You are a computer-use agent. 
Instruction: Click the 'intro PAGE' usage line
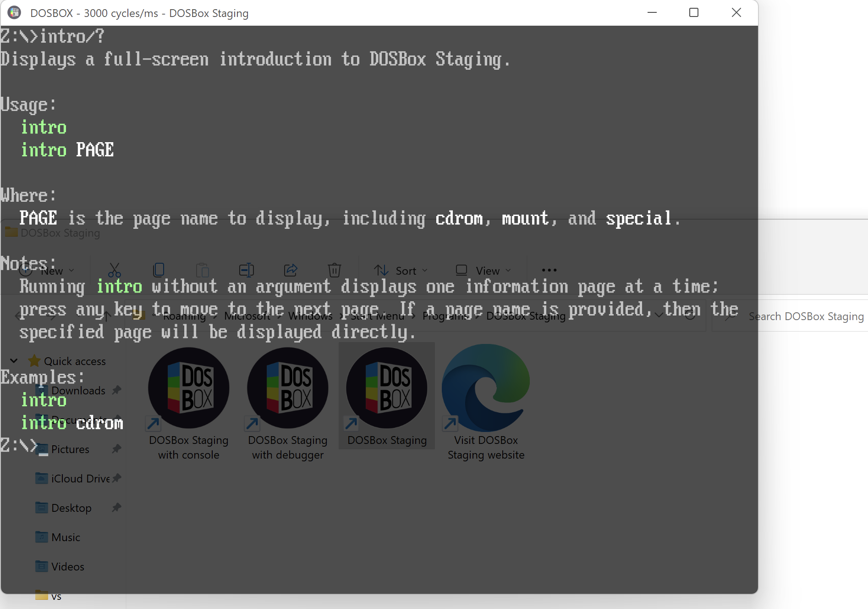67,150
